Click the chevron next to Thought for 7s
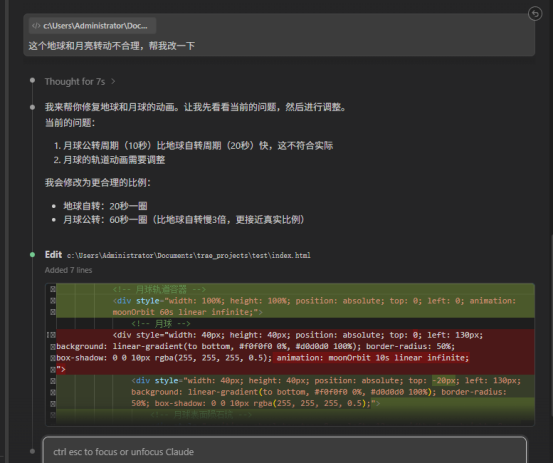Viewport: 554px width, 463px height. click(x=113, y=82)
